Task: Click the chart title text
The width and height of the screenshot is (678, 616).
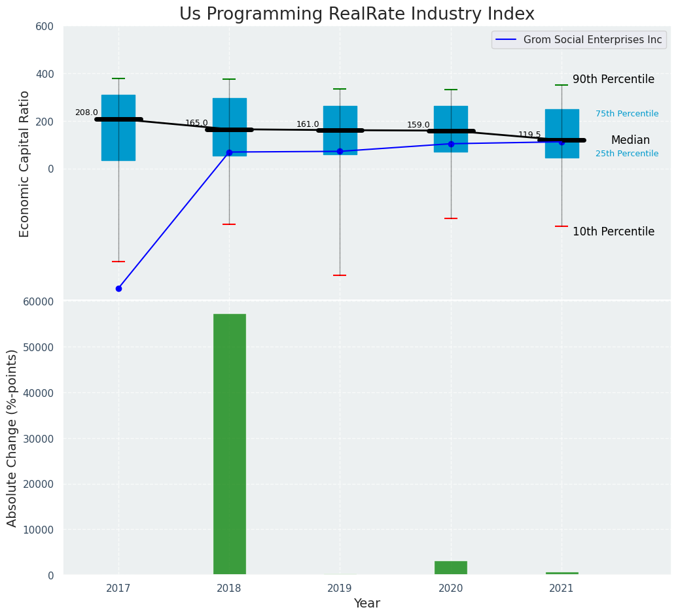Action: [357, 14]
